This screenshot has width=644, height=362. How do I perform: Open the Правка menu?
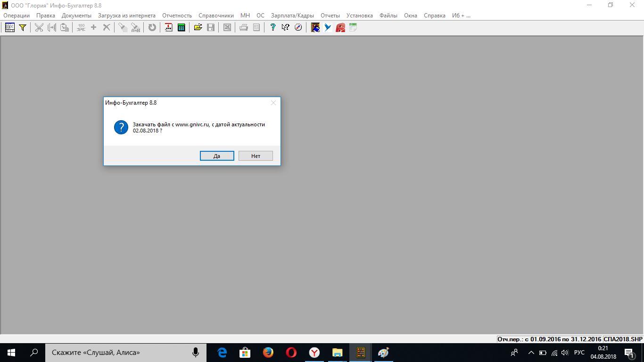tap(46, 16)
